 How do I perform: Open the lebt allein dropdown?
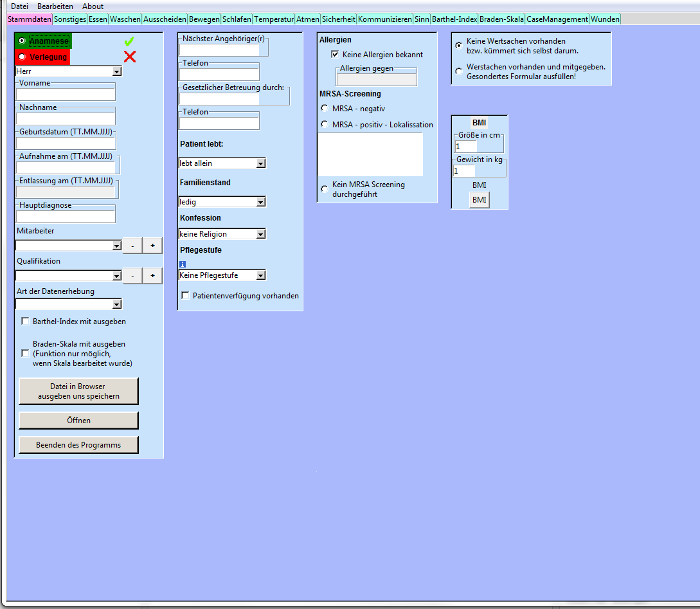pos(261,163)
